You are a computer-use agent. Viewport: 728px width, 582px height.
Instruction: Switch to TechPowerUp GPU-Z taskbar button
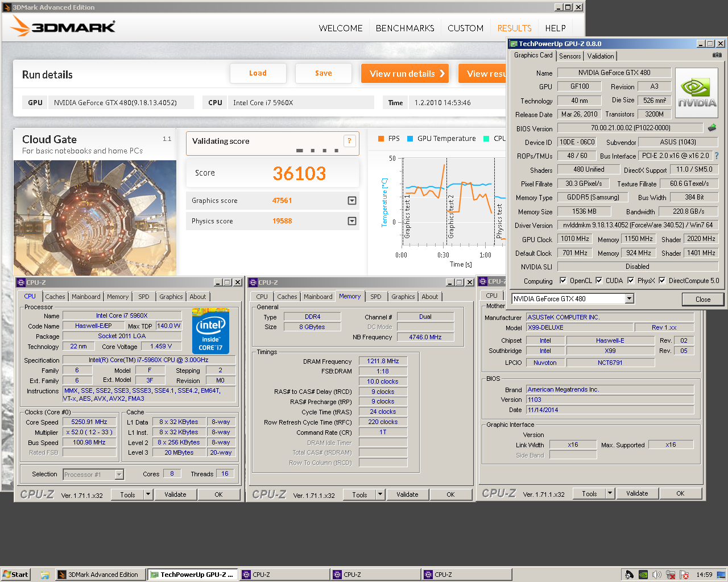pyautogui.click(x=192, y=575)
